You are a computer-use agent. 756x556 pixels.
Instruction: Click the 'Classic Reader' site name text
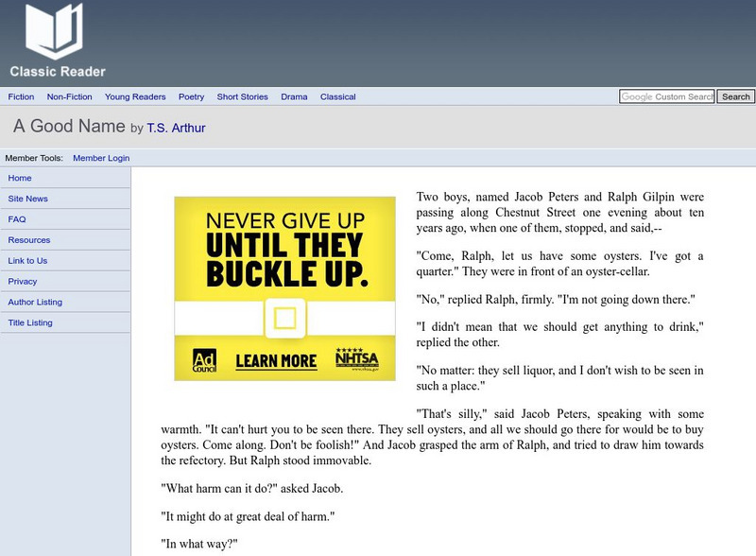tap(58, 72)
